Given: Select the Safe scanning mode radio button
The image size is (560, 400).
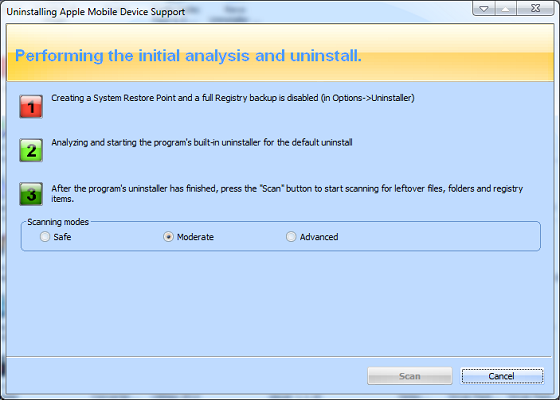Looking at the screenshot, I should pos(45,237).
